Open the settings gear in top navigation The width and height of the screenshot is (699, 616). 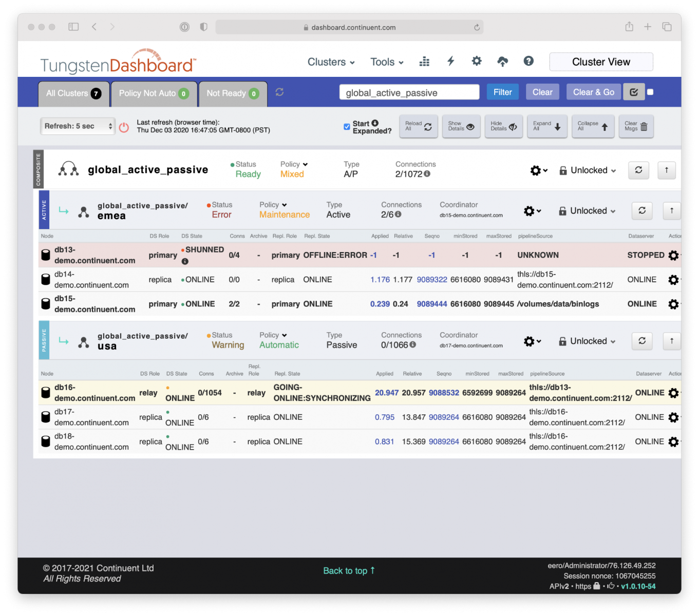point(477,61)
